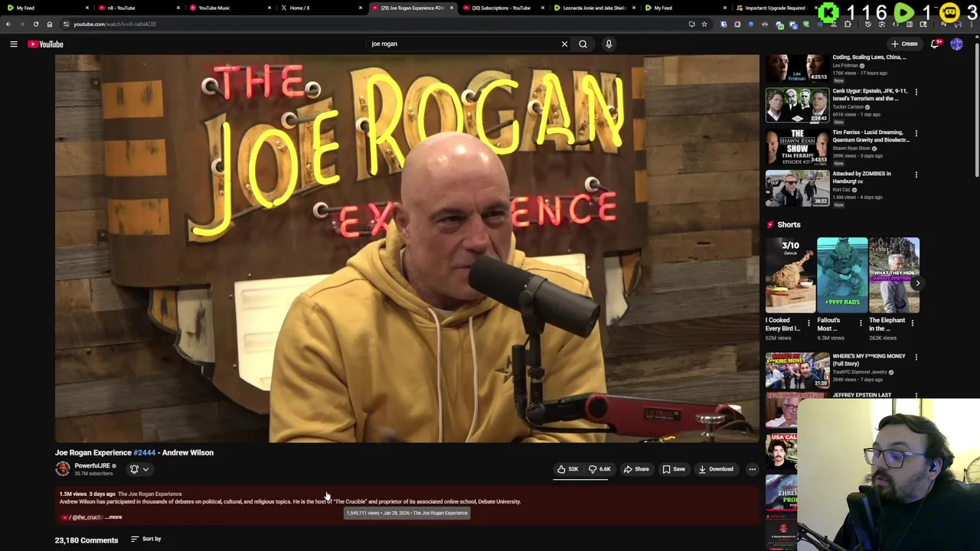
Task: Download the Joe Rogan video
Action: (716, 469)
